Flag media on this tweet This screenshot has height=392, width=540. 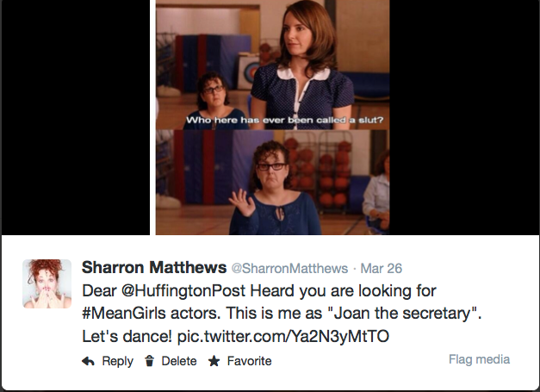(x=479, y=359)
